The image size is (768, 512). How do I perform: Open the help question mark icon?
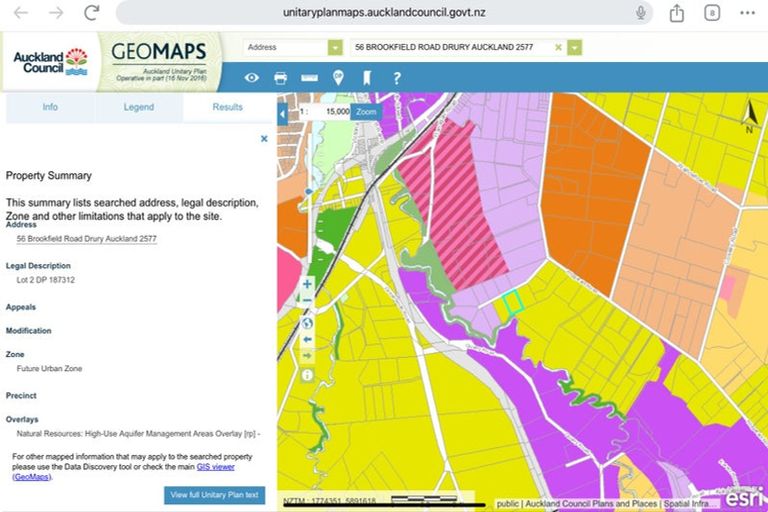(397, 78)
